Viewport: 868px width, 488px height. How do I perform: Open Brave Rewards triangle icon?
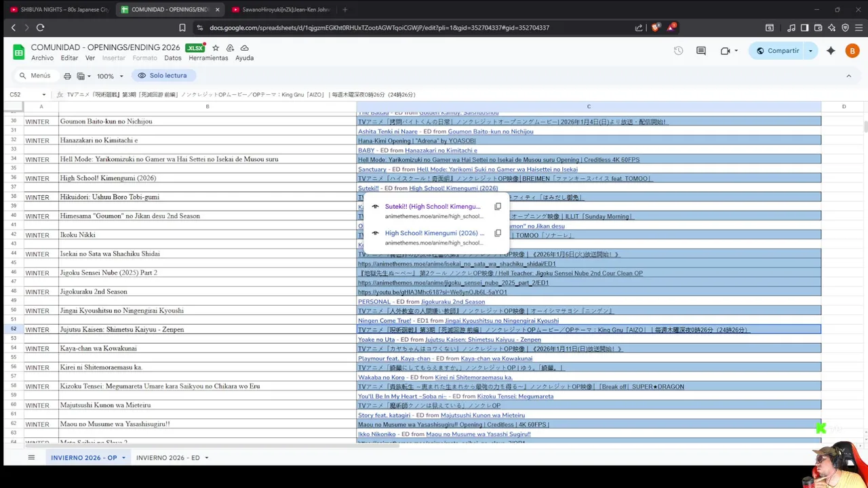pos(671,28)
